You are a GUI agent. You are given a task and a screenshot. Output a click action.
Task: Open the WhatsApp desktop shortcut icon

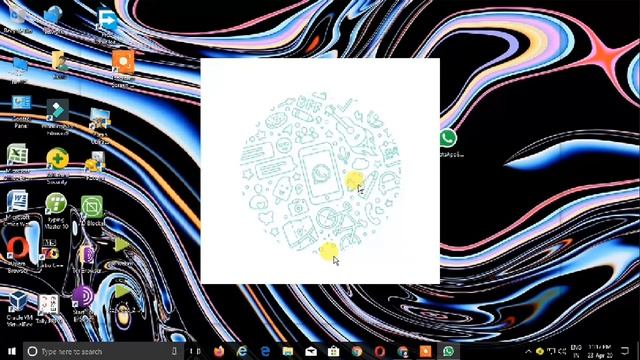click(448, 138)
